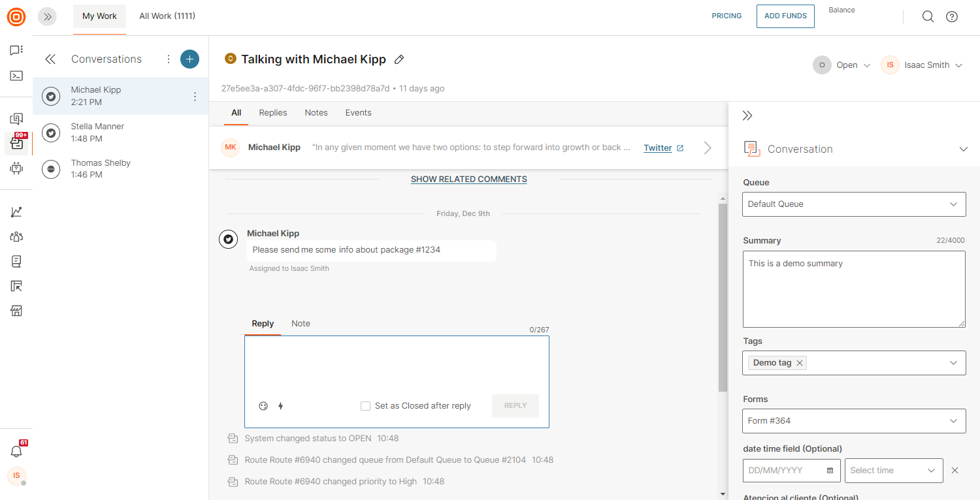Click the ADD FUNDS button
The height and width of the screenshot is (500, 980).
785,16
